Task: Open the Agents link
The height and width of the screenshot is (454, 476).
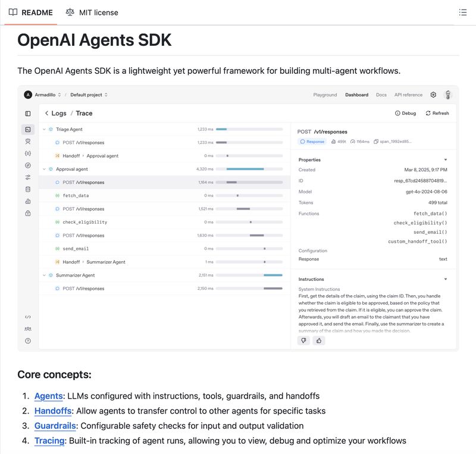Action: coord(49,396)
